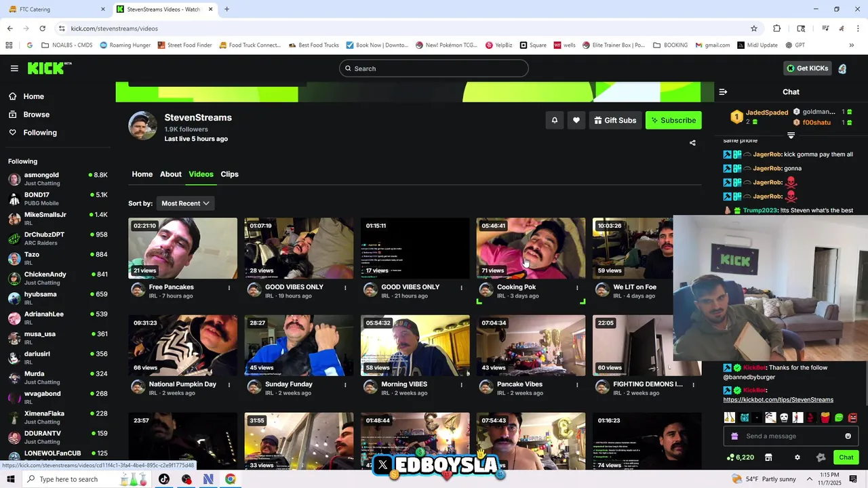
Task: Select the Videos tab
Action: coord(201,174)
